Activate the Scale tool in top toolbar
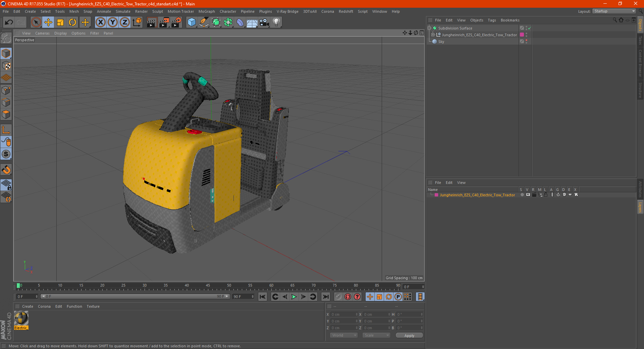 click(60, 22)
